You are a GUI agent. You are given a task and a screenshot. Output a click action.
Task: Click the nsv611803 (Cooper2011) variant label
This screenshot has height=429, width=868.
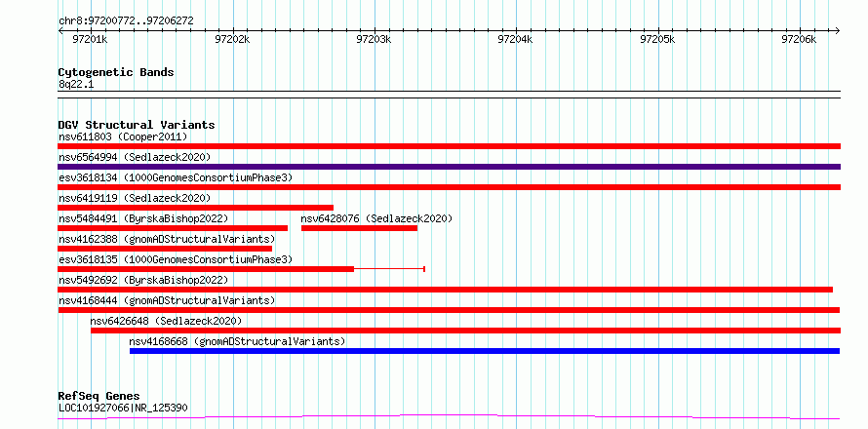[123, 136]
